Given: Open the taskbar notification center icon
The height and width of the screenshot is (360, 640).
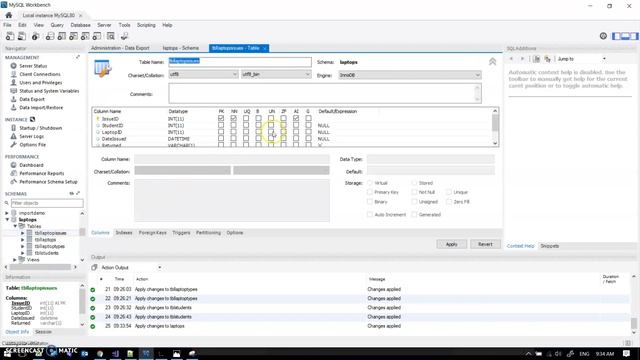Looking at the screenshot, I should tap(627, 353).
